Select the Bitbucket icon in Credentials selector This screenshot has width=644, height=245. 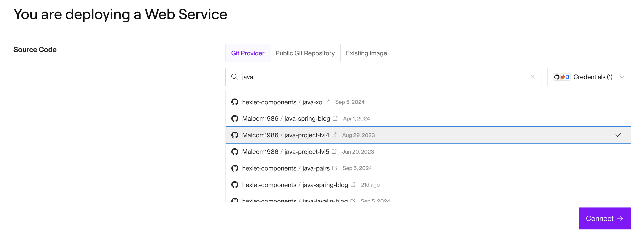pyautogui.click(x=567, y=77)
